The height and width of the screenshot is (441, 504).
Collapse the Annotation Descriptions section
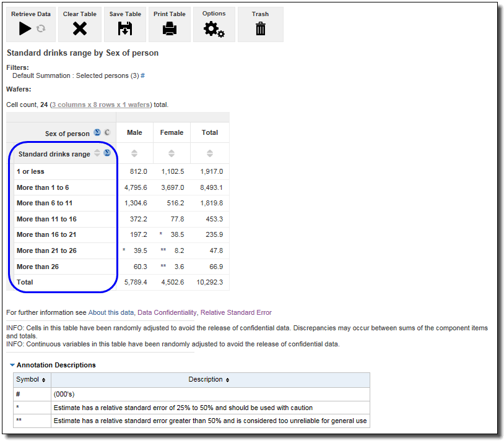click(x=12, y=365)
